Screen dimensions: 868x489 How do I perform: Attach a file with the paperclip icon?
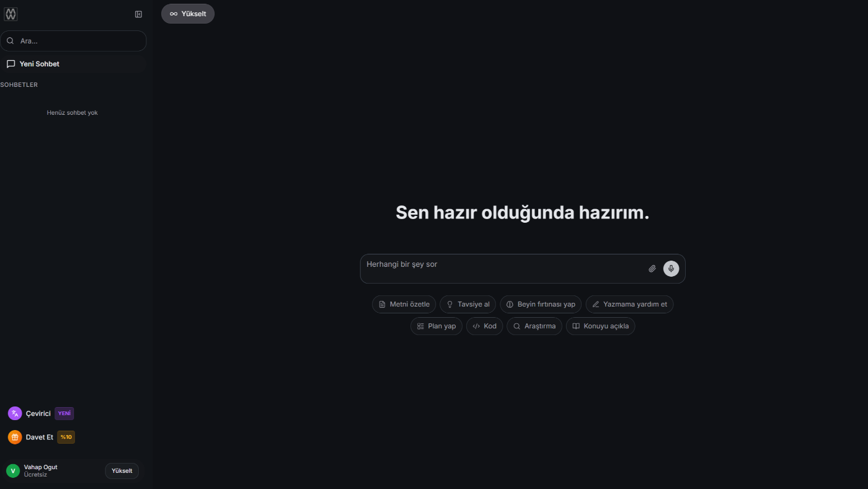tap(652, 269)
